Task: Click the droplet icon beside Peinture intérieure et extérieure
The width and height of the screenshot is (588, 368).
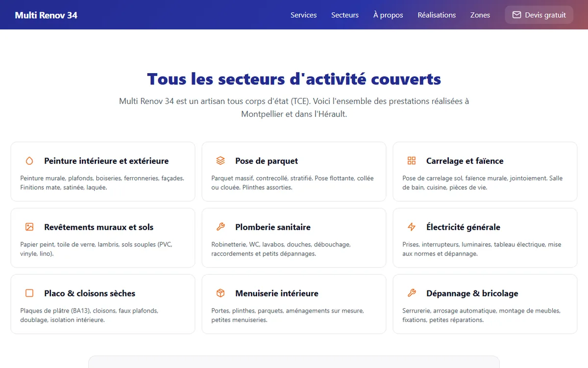Action: pyautogui.click(x=29, y=160)
